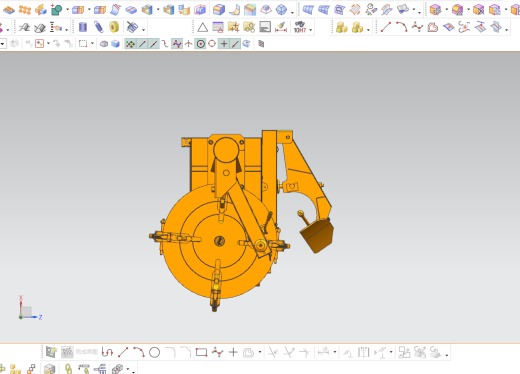Toggle the Point on Face snap option

click(x=247, y=44)
